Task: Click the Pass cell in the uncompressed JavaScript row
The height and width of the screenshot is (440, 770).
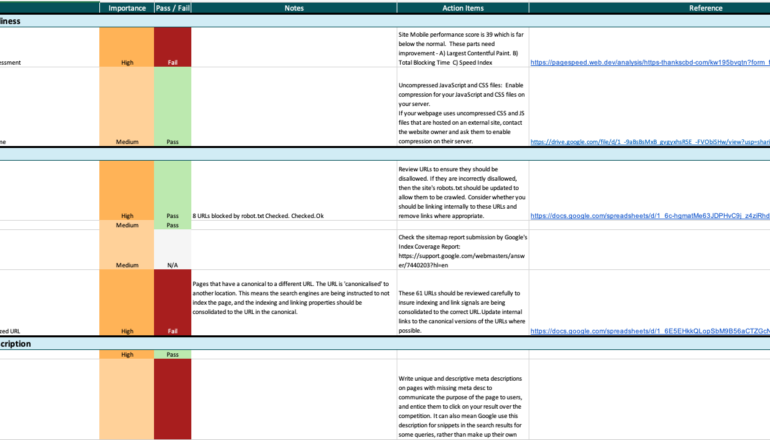Action: coord(172,107)
